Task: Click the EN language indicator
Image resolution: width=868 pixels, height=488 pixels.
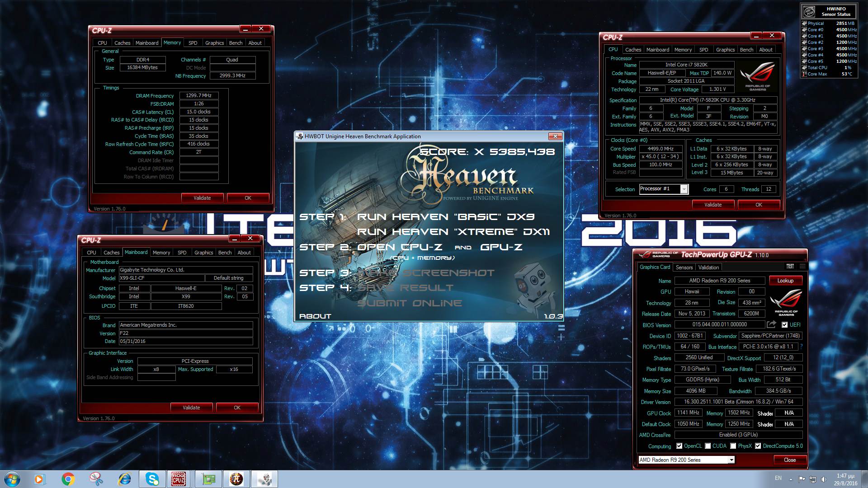Action: pos(778,478)
